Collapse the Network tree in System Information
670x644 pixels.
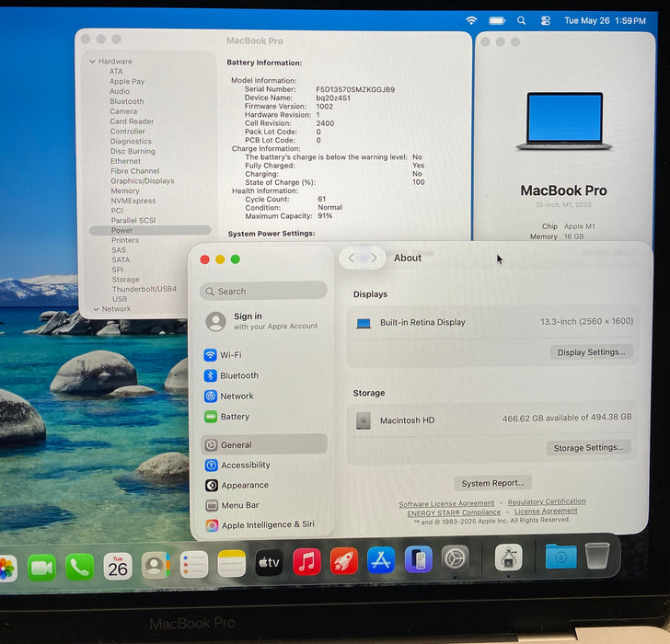96,309
